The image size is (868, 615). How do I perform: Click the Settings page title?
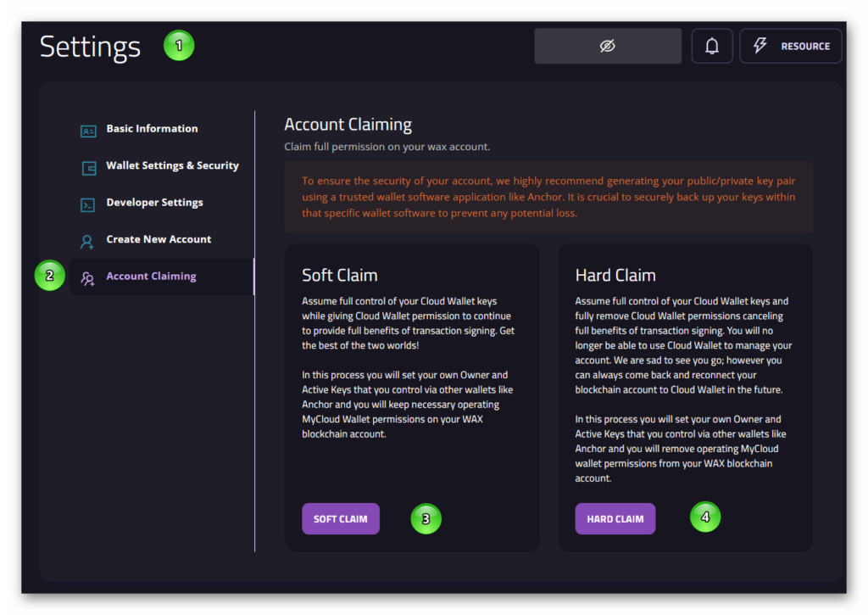click(90, 47)
